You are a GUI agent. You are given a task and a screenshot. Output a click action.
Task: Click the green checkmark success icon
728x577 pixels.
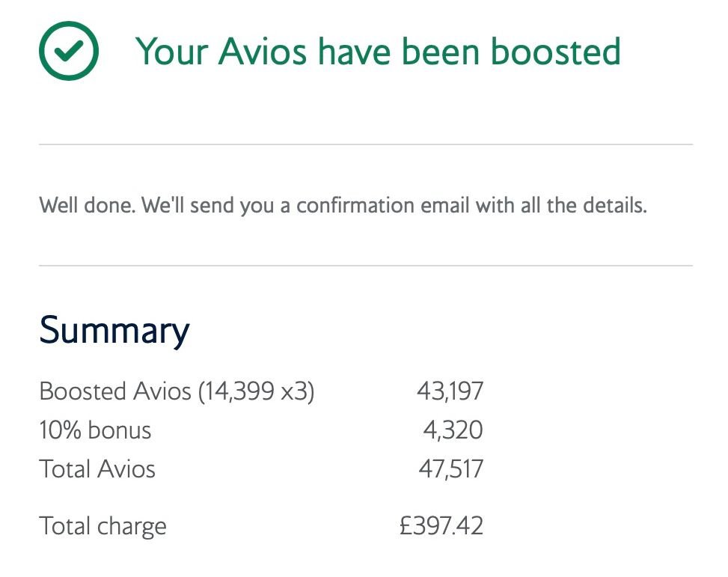pos(67,50)
